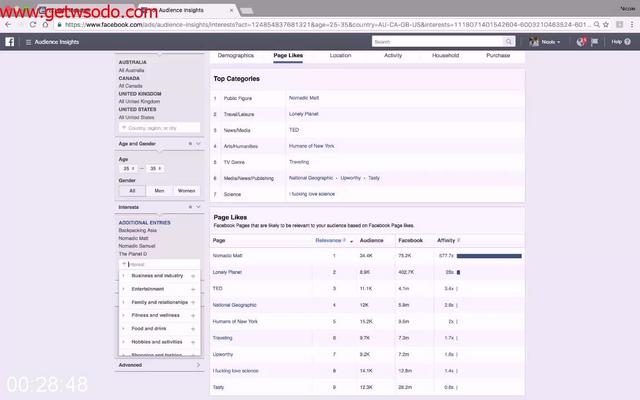Expand Entertainment category
640x400 pixels.
[123, 289]
